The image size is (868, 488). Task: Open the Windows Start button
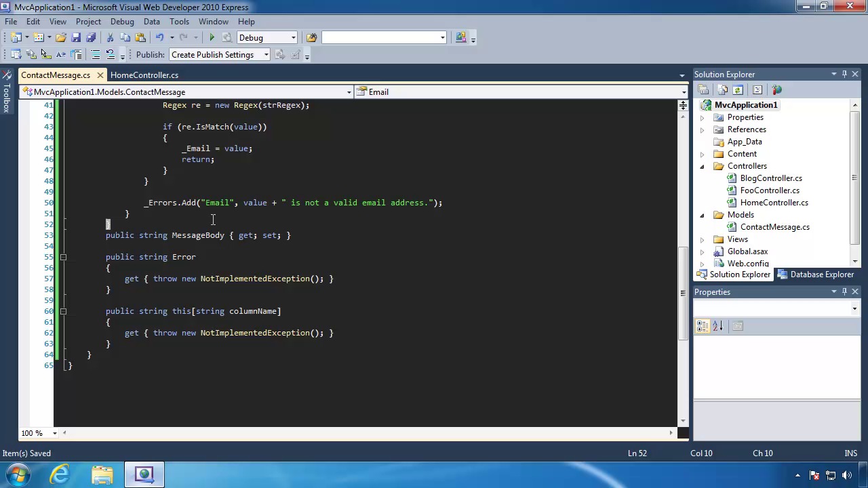tap(18, 474)
